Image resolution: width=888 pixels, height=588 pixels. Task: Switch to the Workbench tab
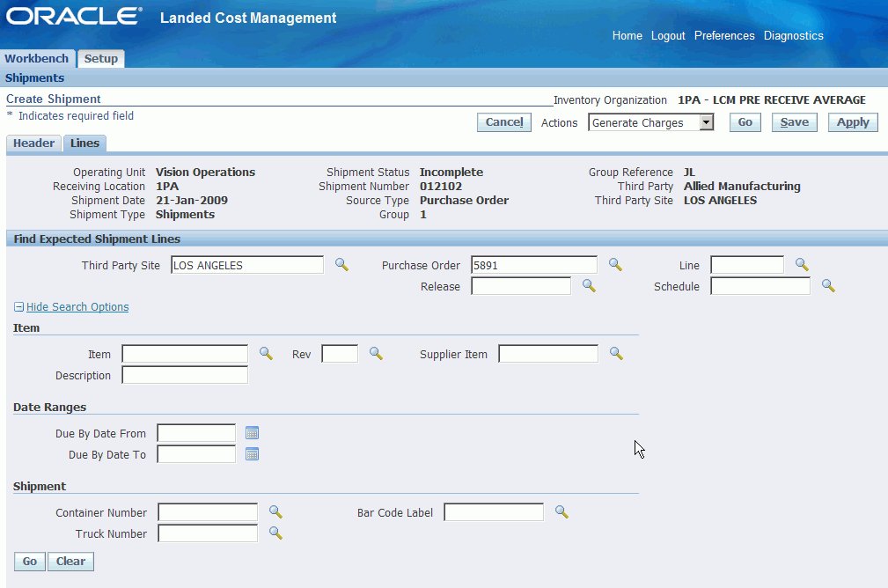coord(37,58)
